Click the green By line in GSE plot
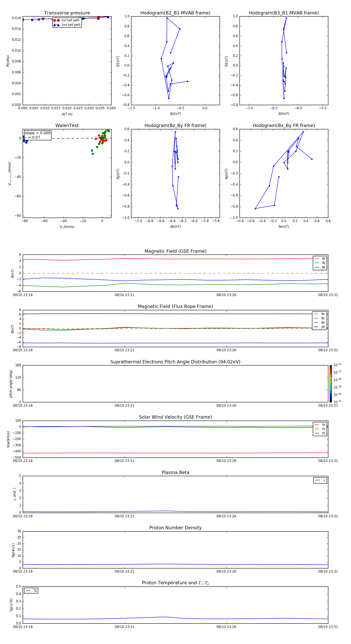351x644 pixels. pos(175,285)
